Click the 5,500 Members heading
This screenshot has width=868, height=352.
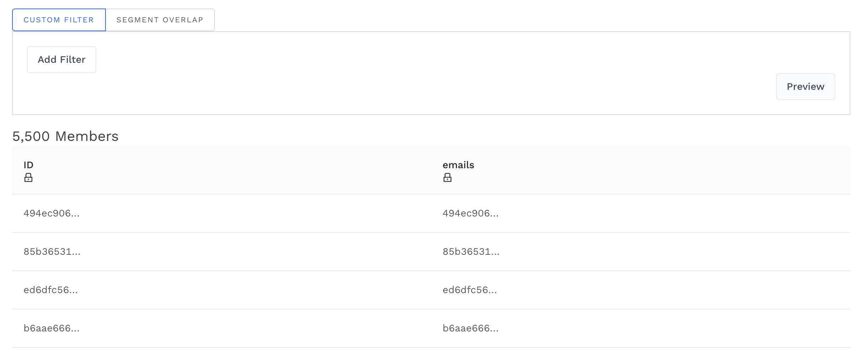65,136
